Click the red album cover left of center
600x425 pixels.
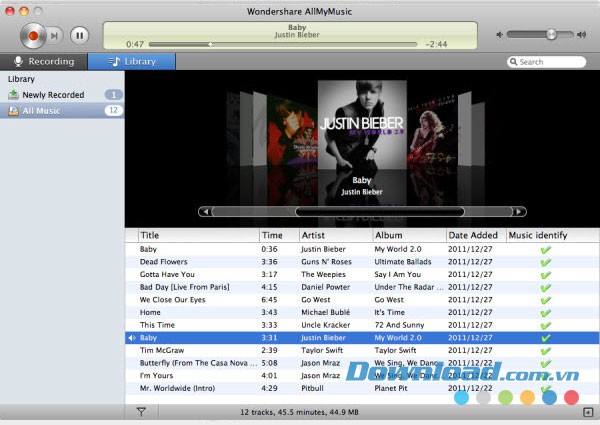[292, 130]
